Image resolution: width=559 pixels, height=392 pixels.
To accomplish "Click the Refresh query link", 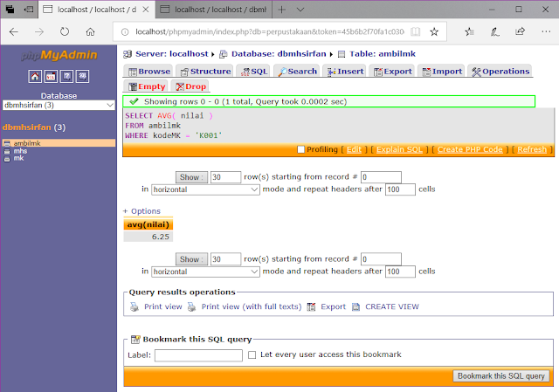I will coord(532,149).
